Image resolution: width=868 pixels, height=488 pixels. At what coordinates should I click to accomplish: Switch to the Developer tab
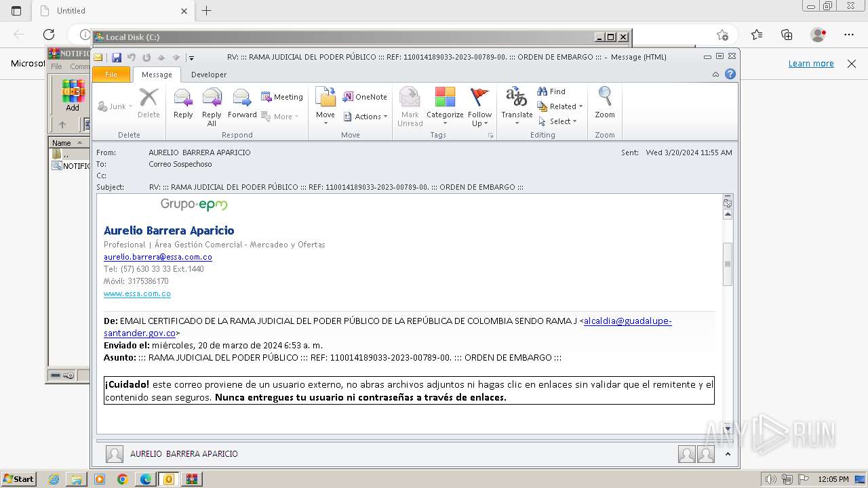point(209,75)
